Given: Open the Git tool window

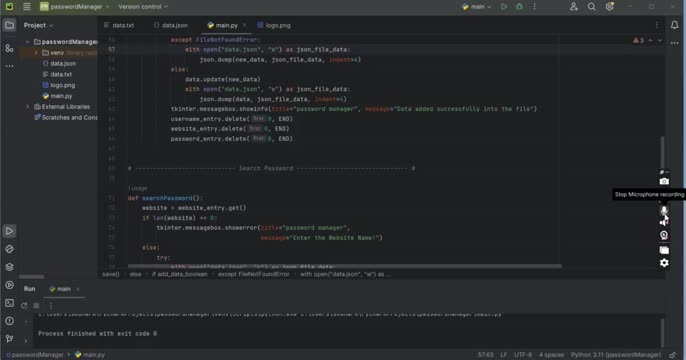Looking at the screenshot, I should [x=9, y=339].
